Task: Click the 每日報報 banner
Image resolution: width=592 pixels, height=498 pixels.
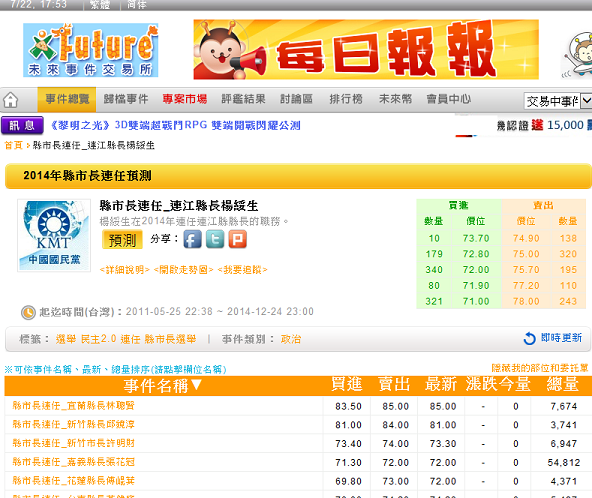Action: click(x=366, y=49)
